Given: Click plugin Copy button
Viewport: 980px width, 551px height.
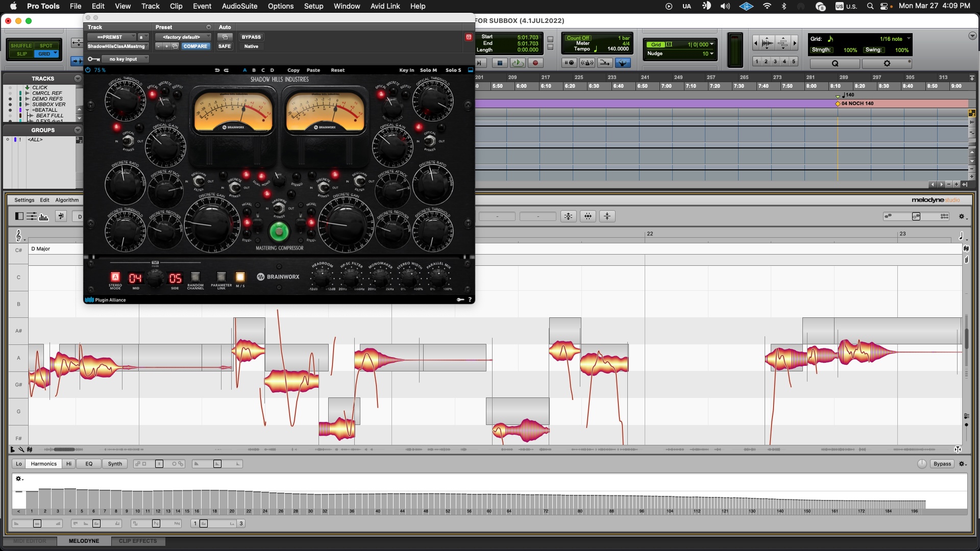Looking at the screenshot, I should pos(293,70).
